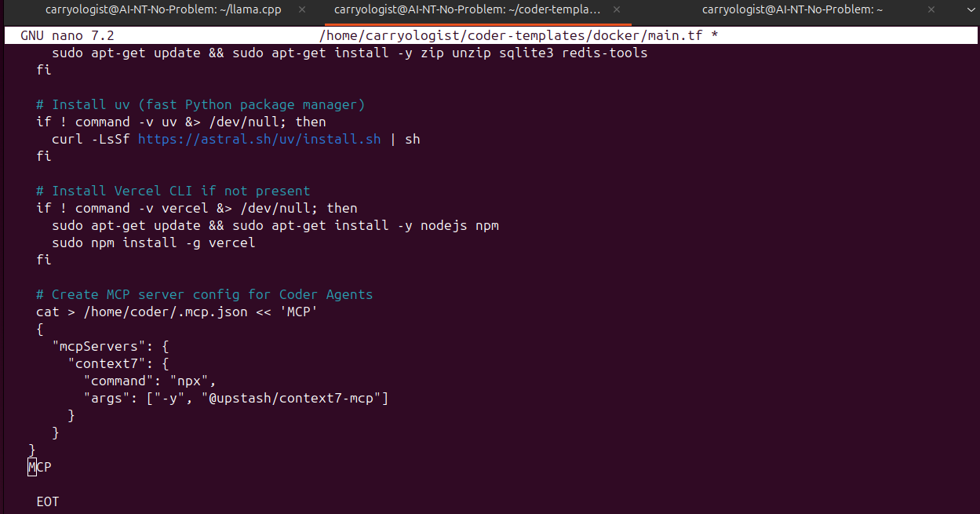Click the closing 'MCP' heredoc marker
Image resolution: width=980 pixels, height=514 pixels.
click(40, 467)
